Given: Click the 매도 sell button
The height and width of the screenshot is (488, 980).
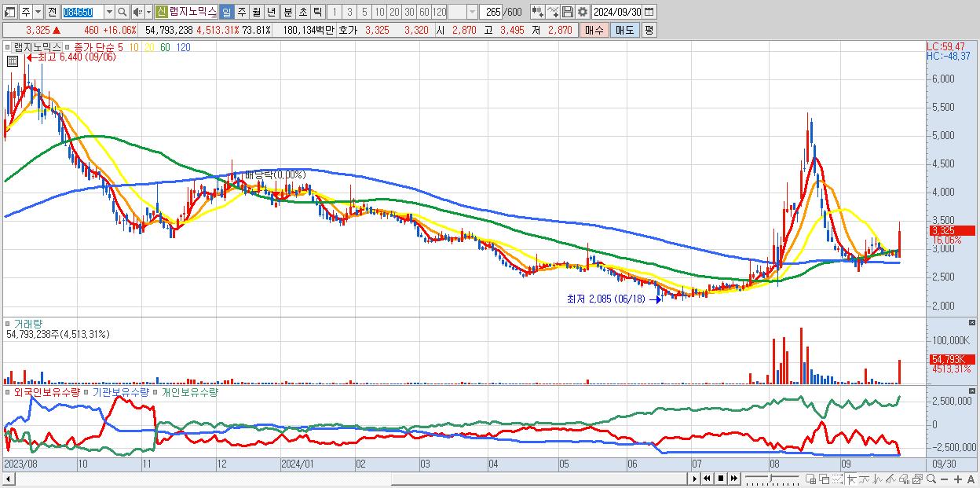Looking at the screenshot, I should (x=625, y=30).
